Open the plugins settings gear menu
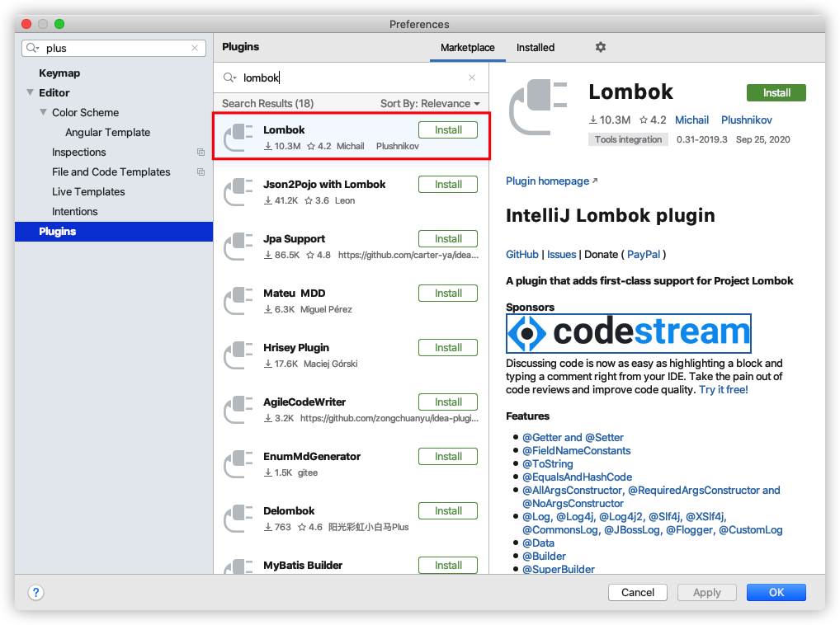 [x=601, y=47]
